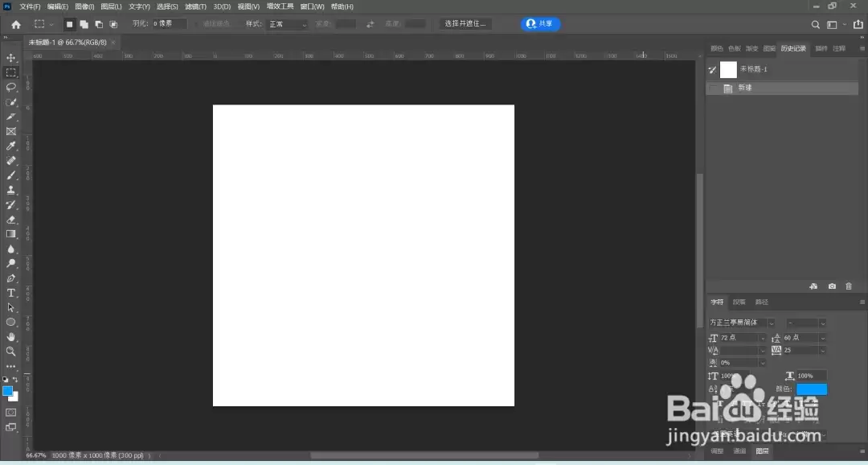Toggle Quick Mask mode icon
868x465 pixels.
[x=10, y=413]
